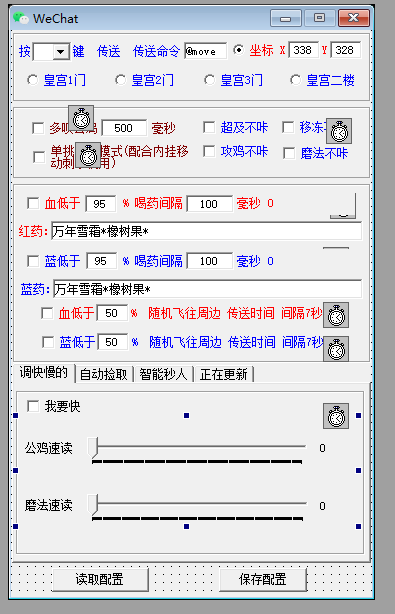
Task: Click the Y coordinate field 328
Action: [346, 50]
